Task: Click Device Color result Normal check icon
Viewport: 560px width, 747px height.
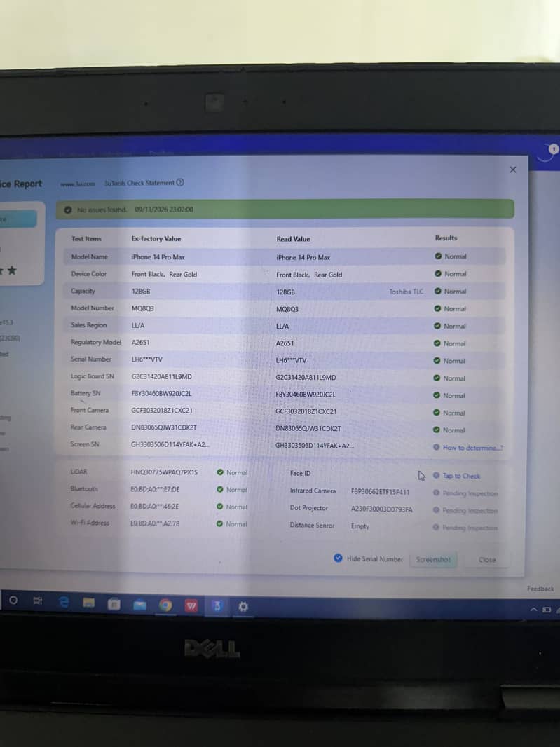Action: 438,273
